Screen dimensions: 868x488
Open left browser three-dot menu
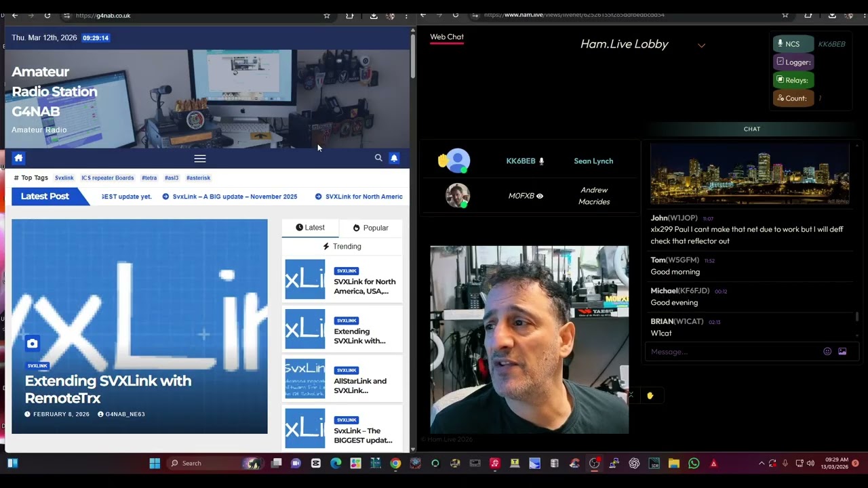(x=406, y=16)
